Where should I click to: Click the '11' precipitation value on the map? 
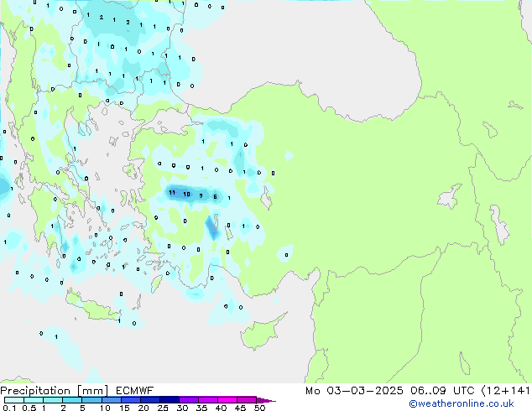(172, 193)
